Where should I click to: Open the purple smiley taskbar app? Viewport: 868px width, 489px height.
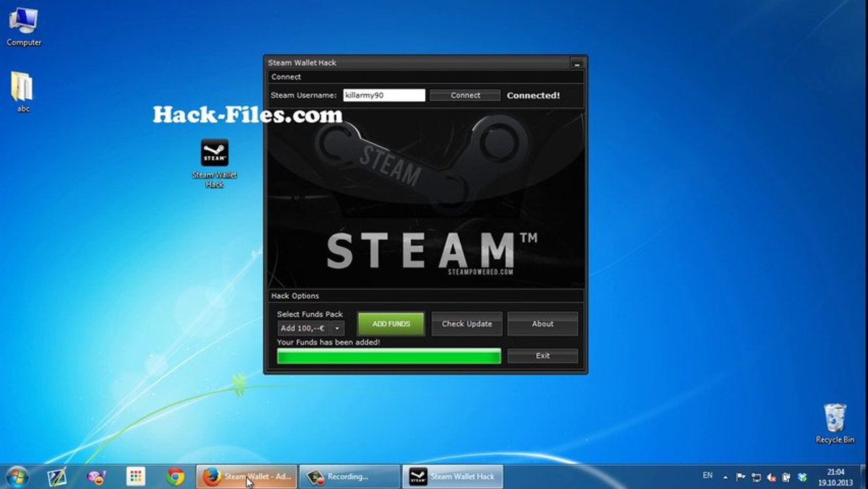[96, 477]
